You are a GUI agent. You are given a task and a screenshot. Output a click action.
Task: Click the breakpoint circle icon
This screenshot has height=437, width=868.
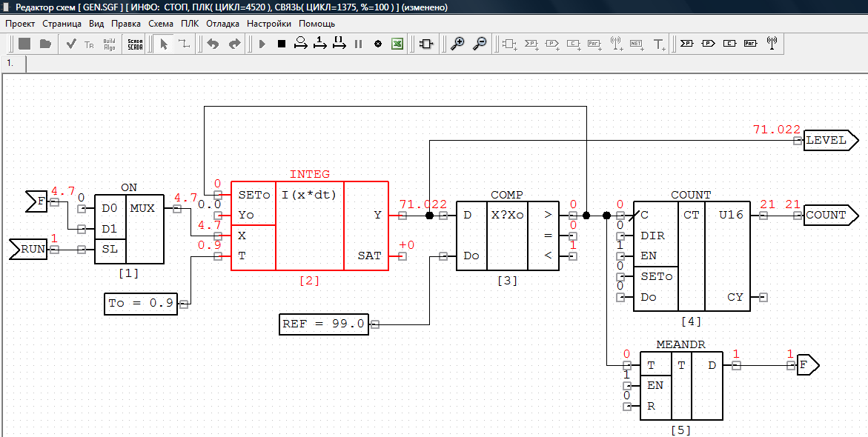[378, 44]
